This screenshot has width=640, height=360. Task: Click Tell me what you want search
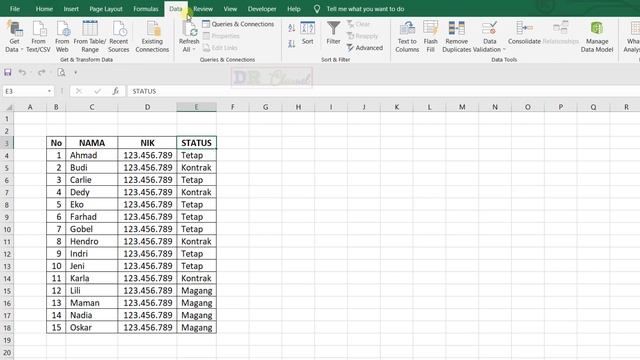coord(365,9)
